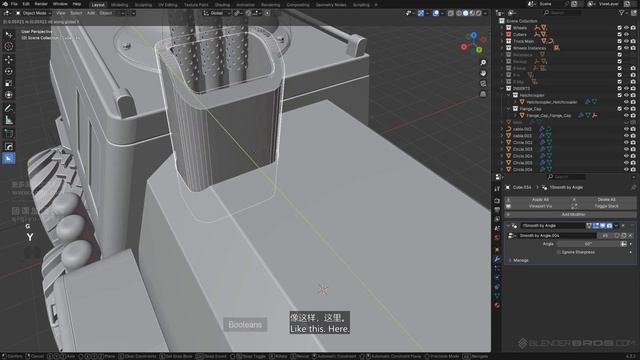640x360 pixels.
Task: Open the Modifiers wrench properties tab
Action: [x=497, y=259]
